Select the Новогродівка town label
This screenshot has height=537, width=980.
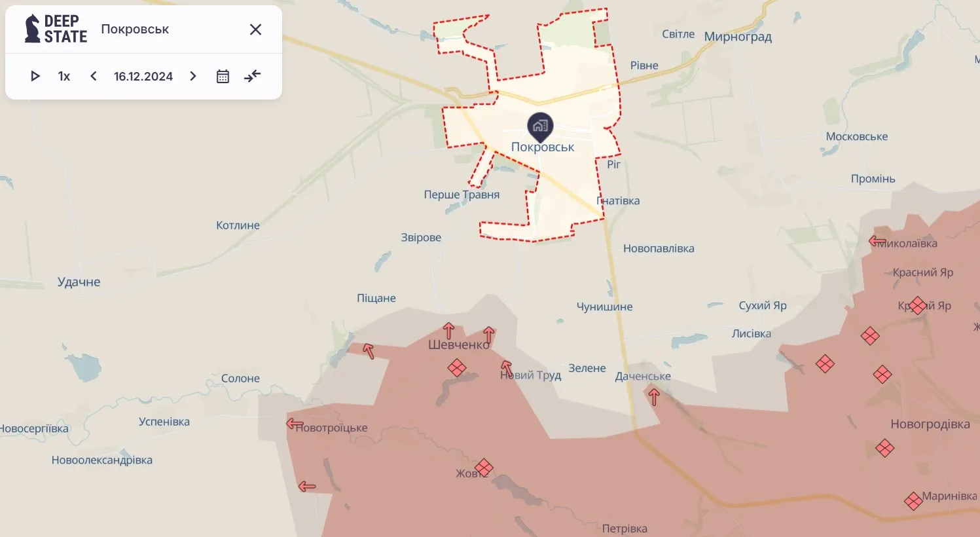(930, 424)
